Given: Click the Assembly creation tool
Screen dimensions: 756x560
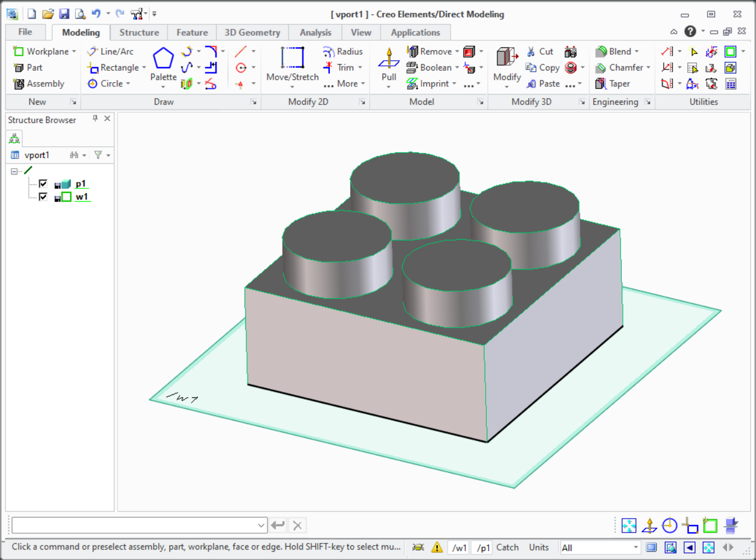Looking at the screenshot, I should tap(39, 84).
